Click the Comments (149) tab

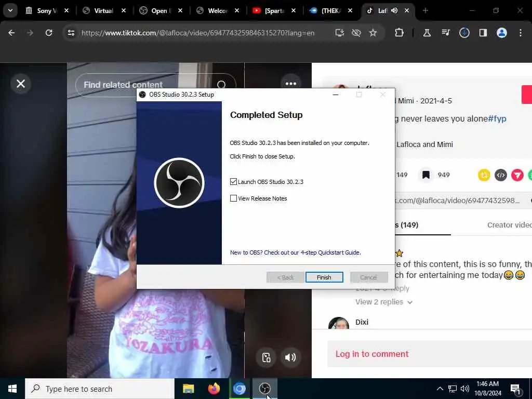(406, 225)
